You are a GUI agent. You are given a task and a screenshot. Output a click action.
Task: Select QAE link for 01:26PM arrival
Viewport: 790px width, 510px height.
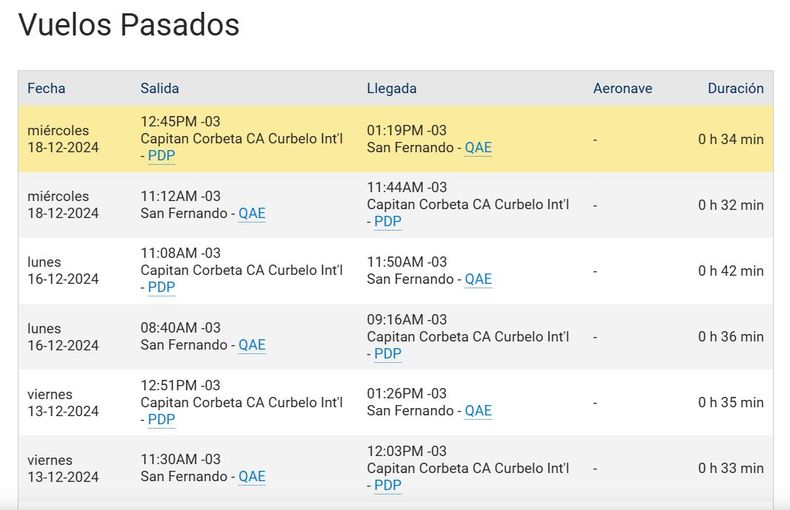478,411
